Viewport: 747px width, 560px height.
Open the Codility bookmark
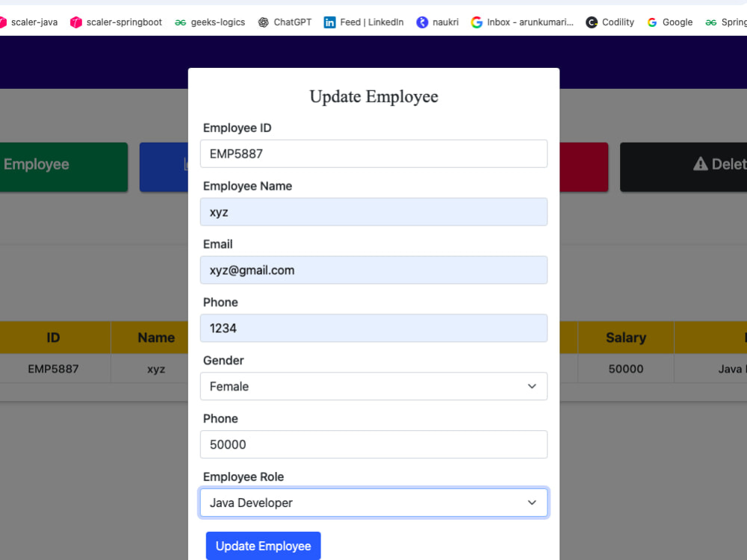pos(610,22)
